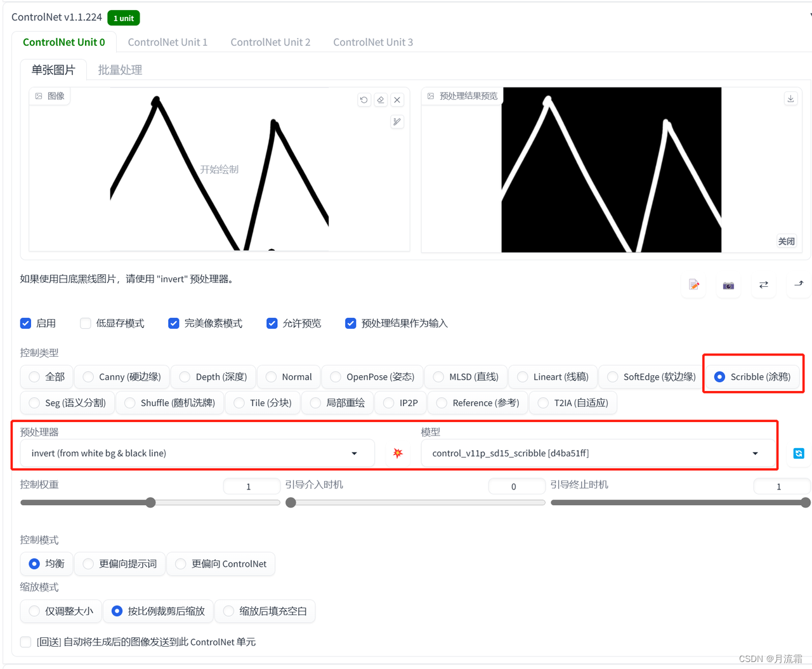Select the T2IA (自适应) control type
This screenshot has width=812, height=669.
[x=573, y=402]
